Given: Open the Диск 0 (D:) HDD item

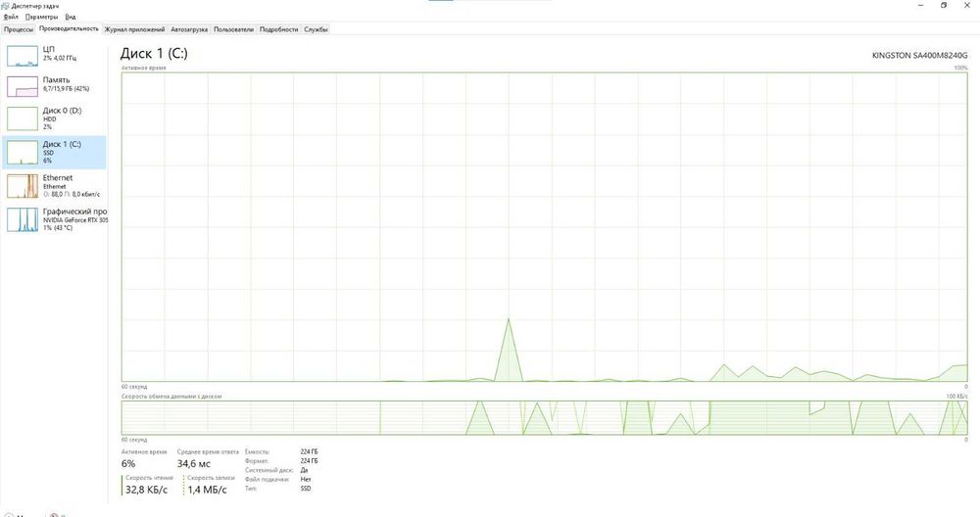Looking at the screenshot, I should tap(54, 118).
